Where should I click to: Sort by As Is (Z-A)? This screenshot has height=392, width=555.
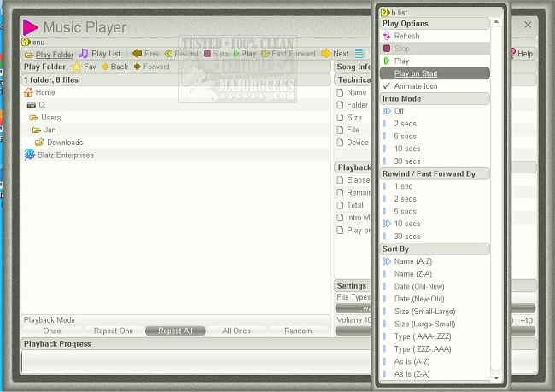coord(435,374)
